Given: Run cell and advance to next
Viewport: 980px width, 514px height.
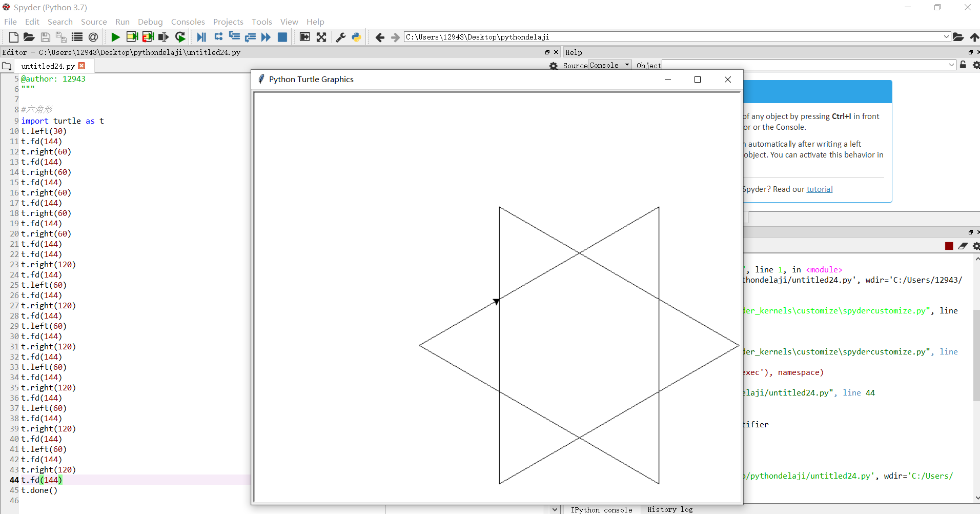Looking at the screenshot, I should tap(148, 37).
